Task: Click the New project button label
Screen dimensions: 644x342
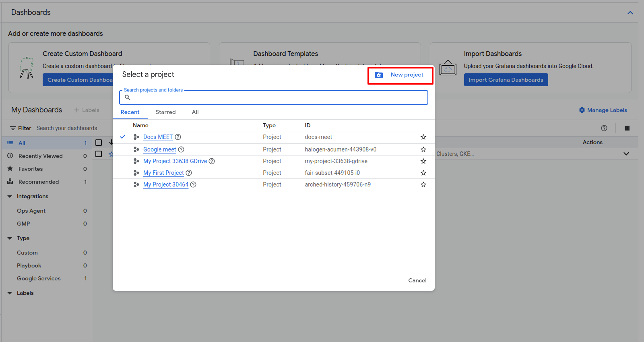Action: click(x=407, y=75)
